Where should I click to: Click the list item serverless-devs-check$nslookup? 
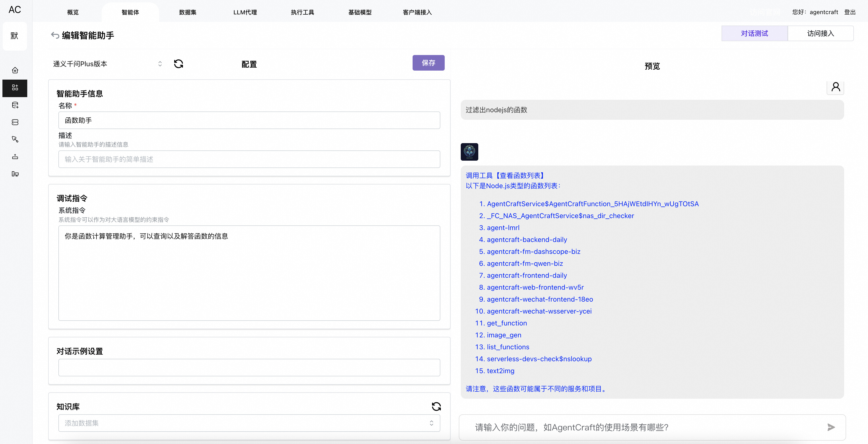(539, 359)
